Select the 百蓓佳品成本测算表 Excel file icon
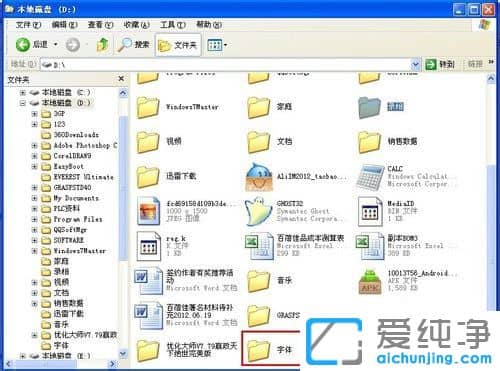500x371 pixels. (259, 246)
